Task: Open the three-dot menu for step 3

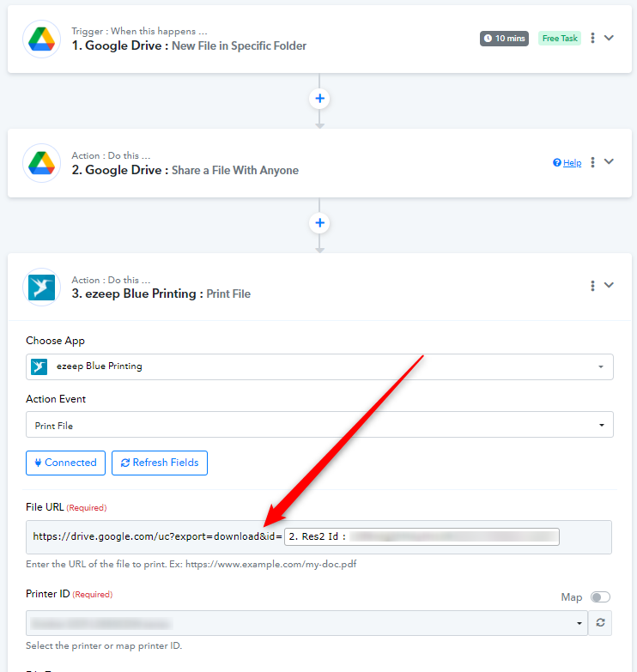Action: 592,286
